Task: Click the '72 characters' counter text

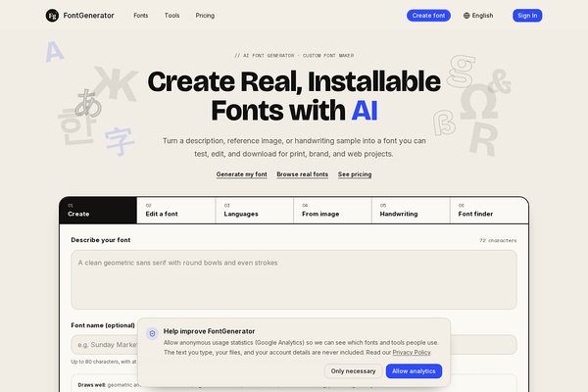Action: pos(498,240)
